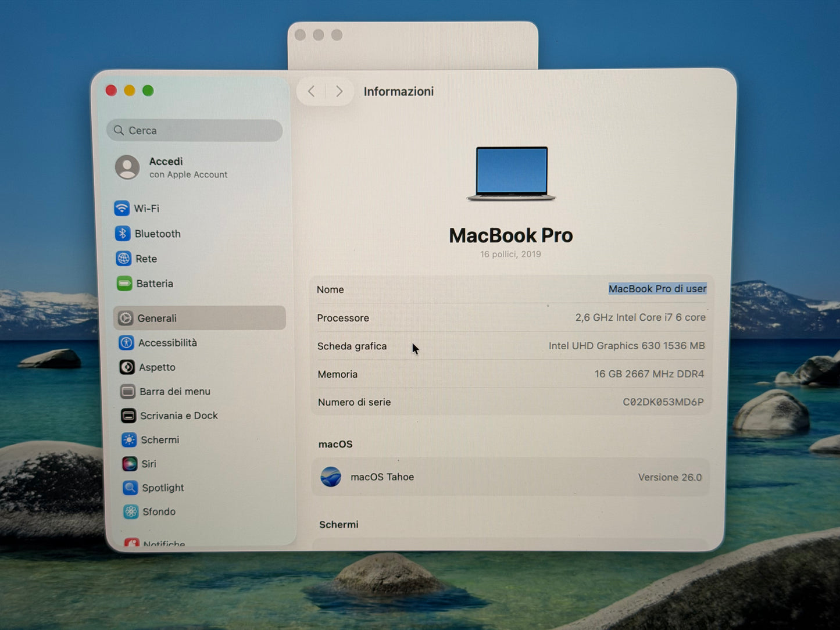Image resolution: width=840 pixels, height=630 pixels.
Task: Click the macOS Tahoe row
Action: tap(511, 477)
